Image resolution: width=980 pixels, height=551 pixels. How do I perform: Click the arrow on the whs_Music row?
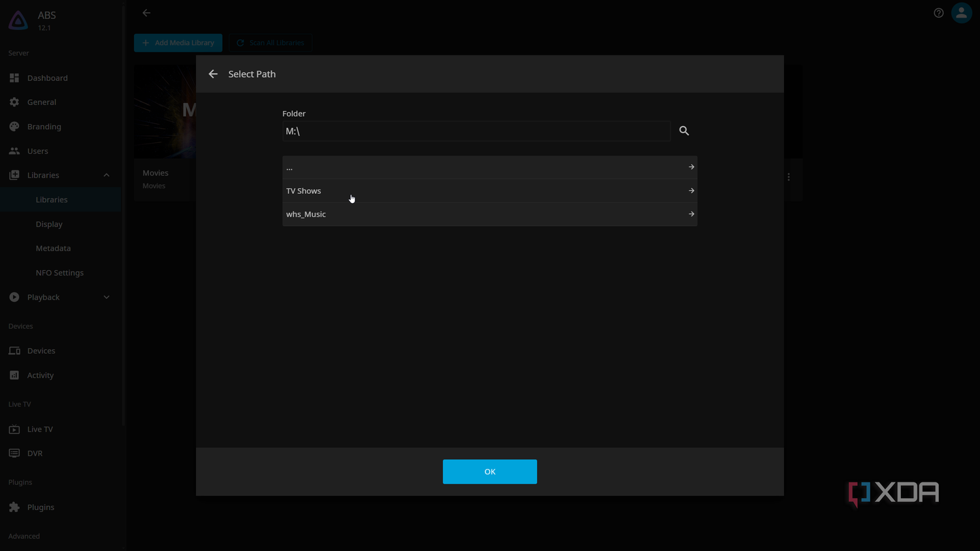[x=691, y=214]
